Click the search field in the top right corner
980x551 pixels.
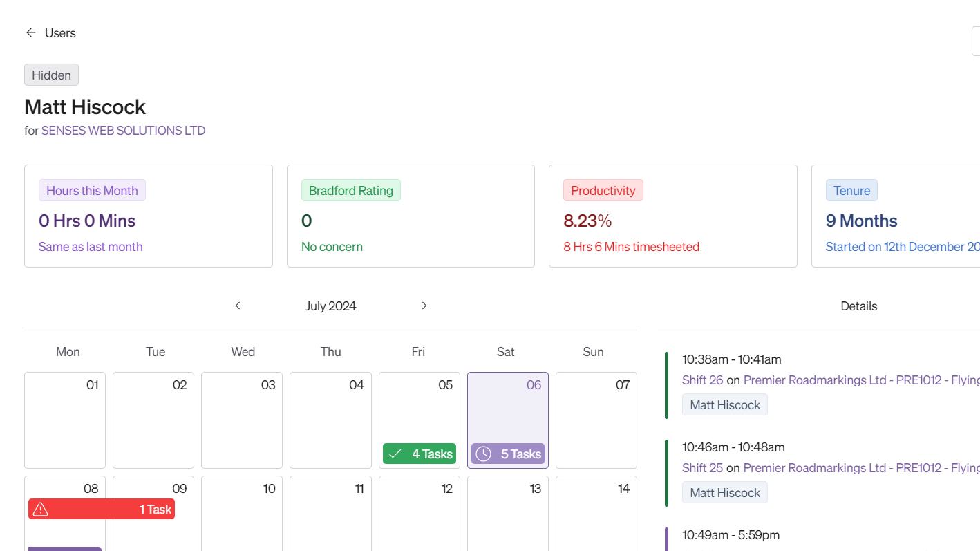tap(977, 41)
